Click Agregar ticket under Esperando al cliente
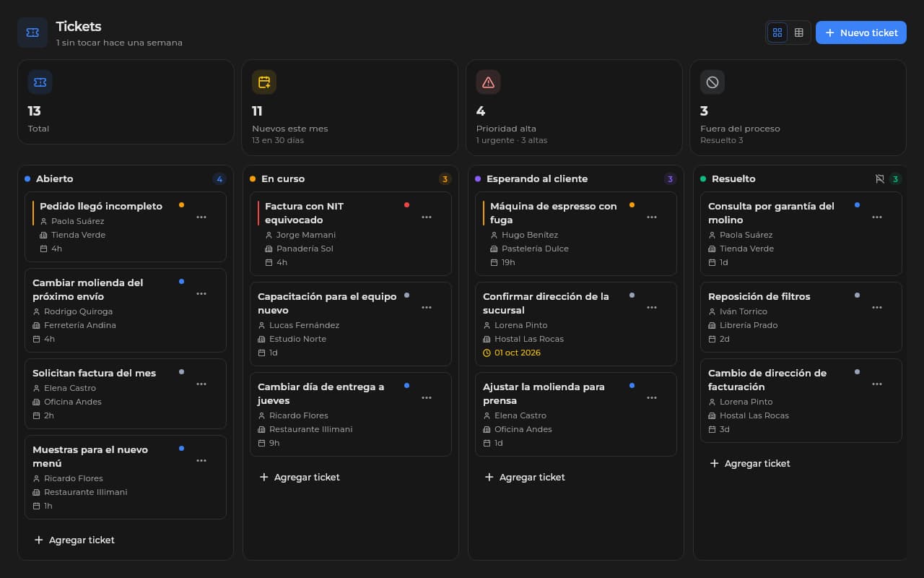The height and width of the screenshot is (578, 924). point(525,478)
